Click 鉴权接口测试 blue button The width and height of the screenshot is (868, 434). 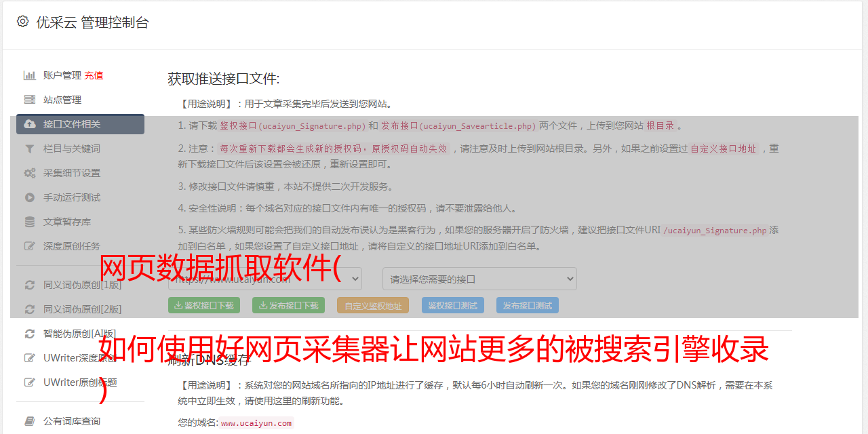click(453, 305)
